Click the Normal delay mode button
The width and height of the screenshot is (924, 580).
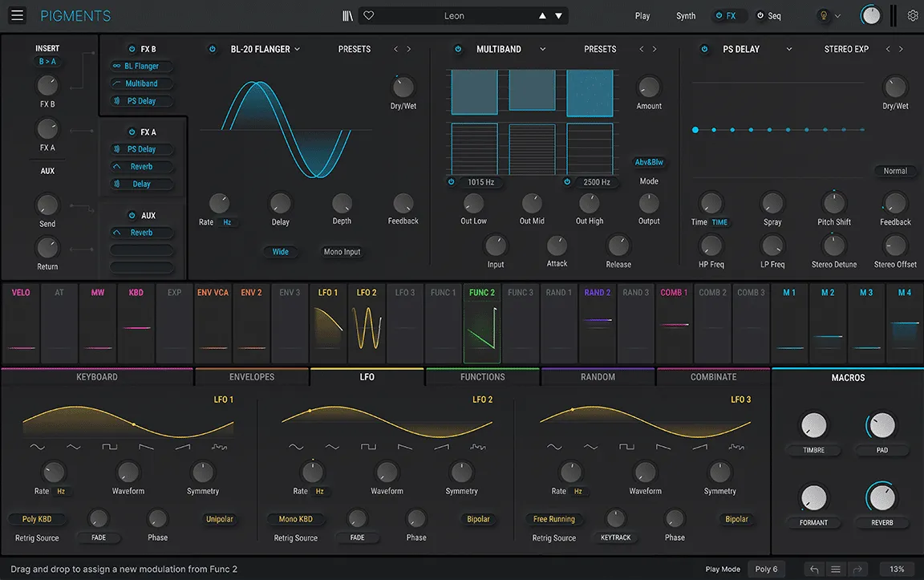(895, 171)
